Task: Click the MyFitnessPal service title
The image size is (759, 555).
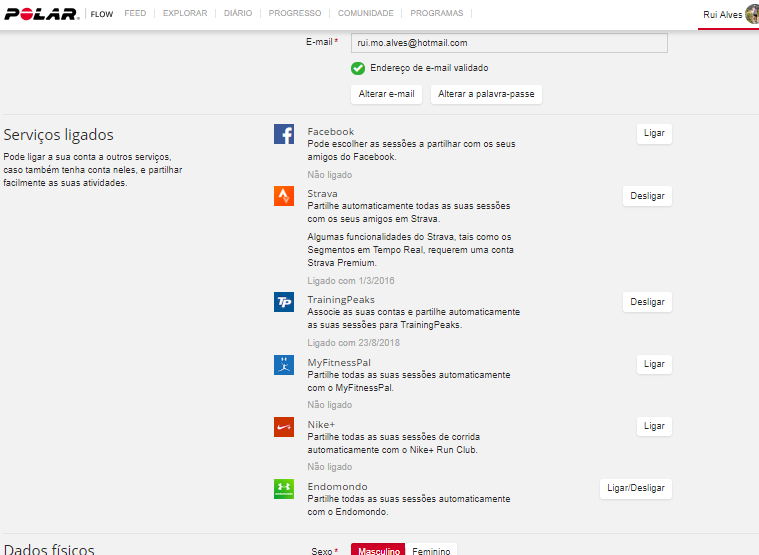Action: coord(339,362)
